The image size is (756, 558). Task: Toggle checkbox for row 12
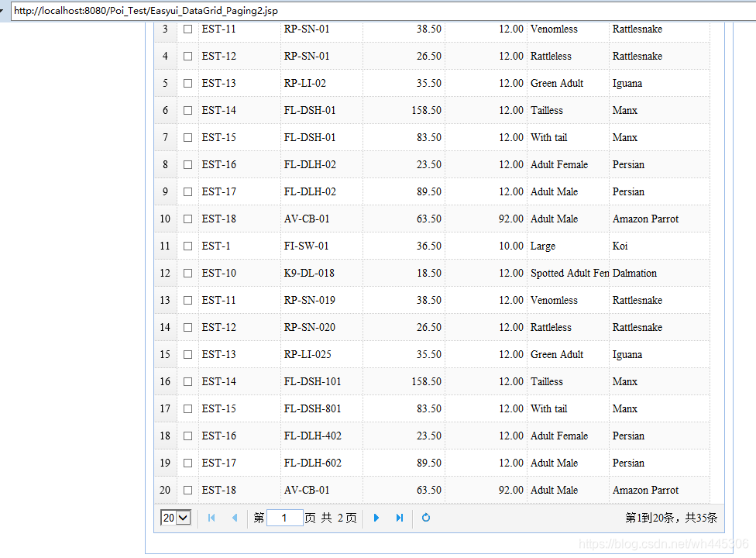click(x=188, y=273)
